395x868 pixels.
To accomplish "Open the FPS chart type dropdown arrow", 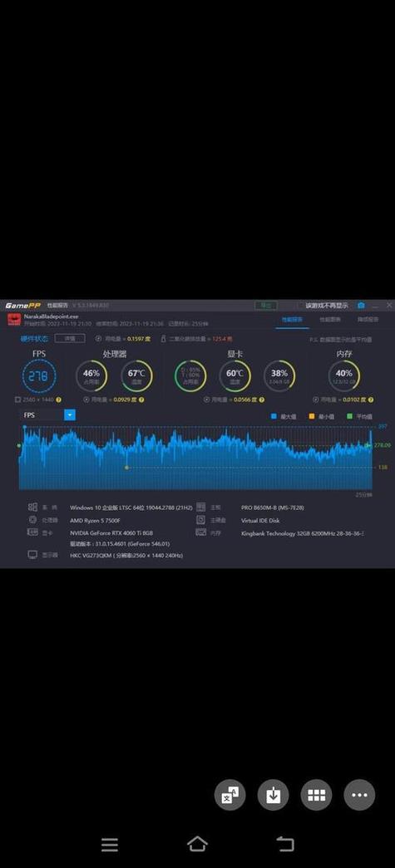I will (70, 414).
